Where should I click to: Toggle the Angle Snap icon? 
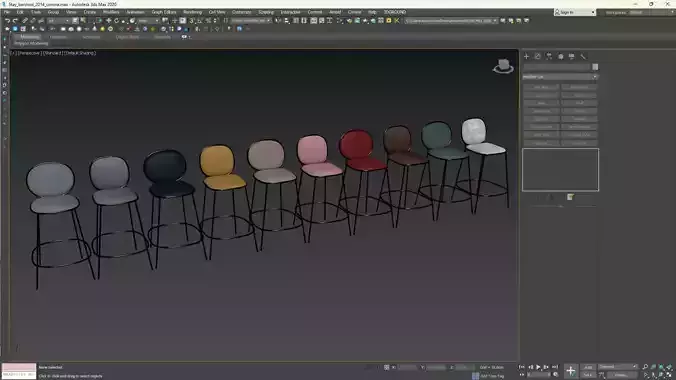click(200, 20)
